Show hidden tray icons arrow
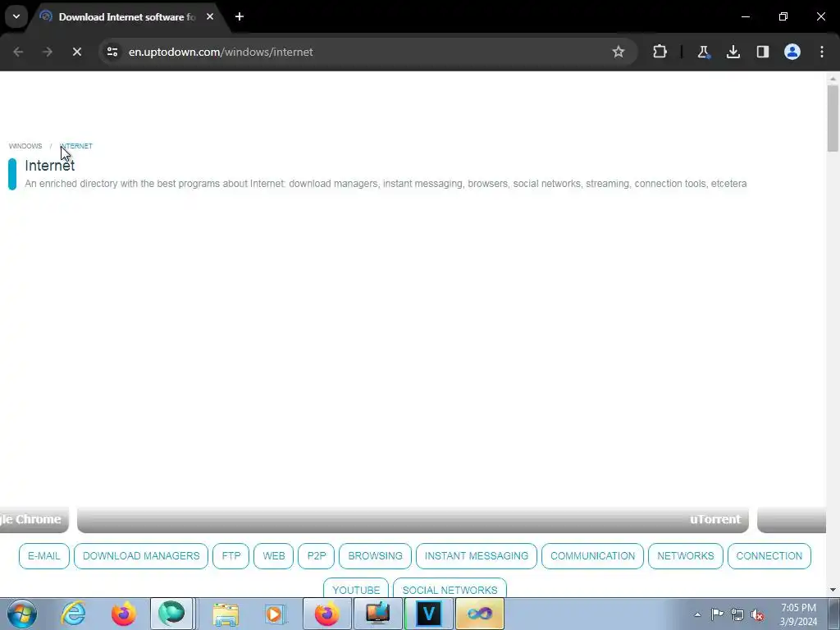The width and height of the screenshot is (840, 630). (697, 614)
